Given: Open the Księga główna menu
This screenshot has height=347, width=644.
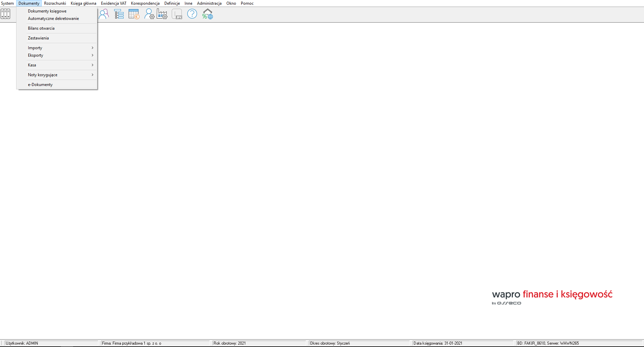Looking at the screenshot, I should [84, 3].
